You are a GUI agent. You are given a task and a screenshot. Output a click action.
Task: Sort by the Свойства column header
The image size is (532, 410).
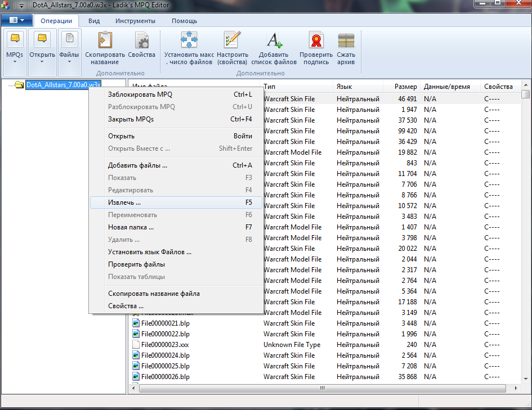point(500,87)
